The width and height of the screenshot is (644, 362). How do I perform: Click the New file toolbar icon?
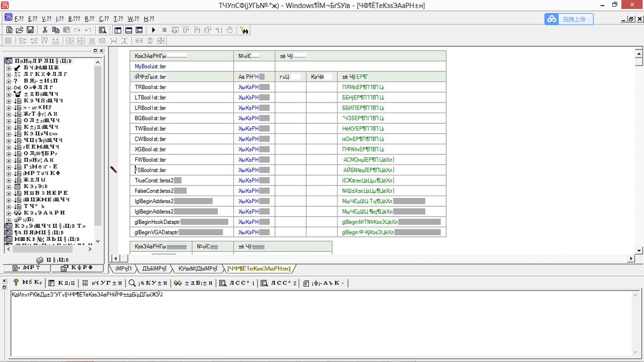9,30
